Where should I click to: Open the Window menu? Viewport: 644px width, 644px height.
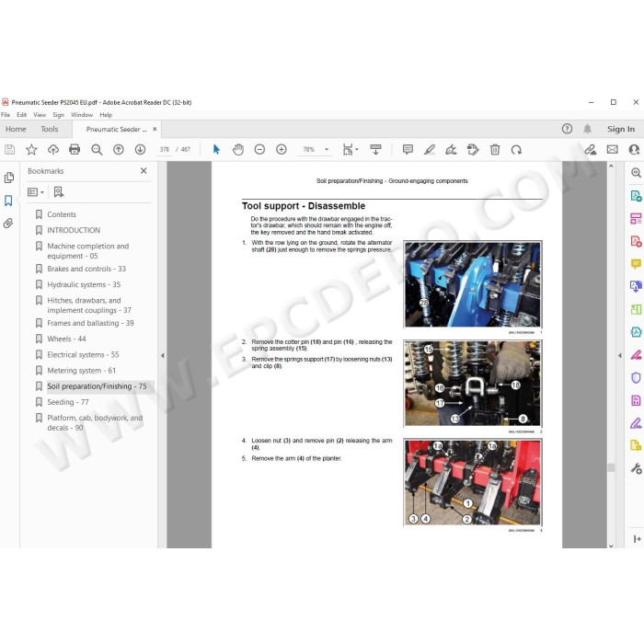[x=82, y=115]
